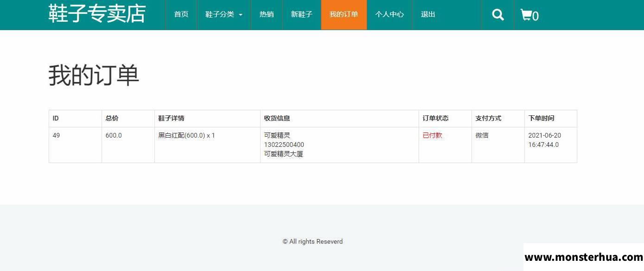Expand the 鞋子分类 dropdown menu
This screenshot has width=644, height=271.
pos(224,14)
